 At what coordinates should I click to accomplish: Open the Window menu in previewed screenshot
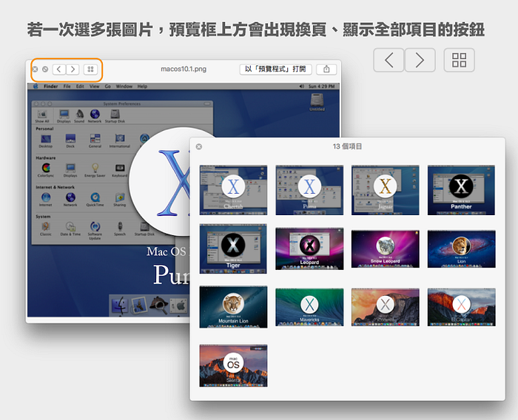pos(124,87)
